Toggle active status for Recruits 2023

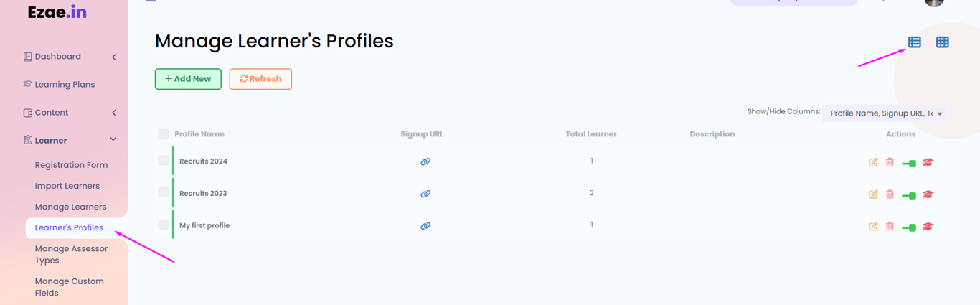tap(909, 195)
